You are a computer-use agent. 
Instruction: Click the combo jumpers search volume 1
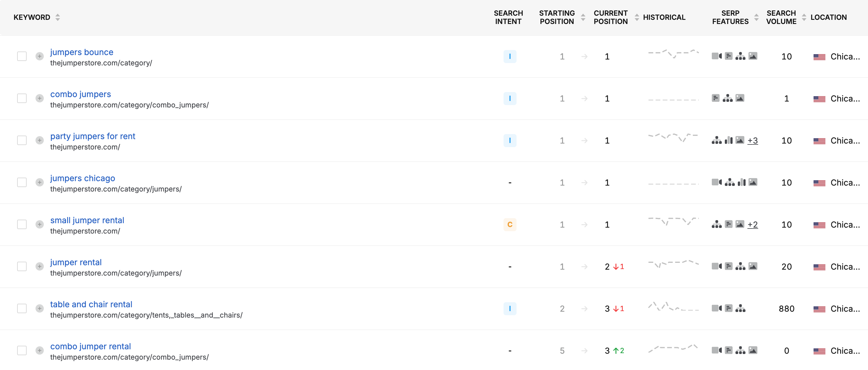pos(786,99)
